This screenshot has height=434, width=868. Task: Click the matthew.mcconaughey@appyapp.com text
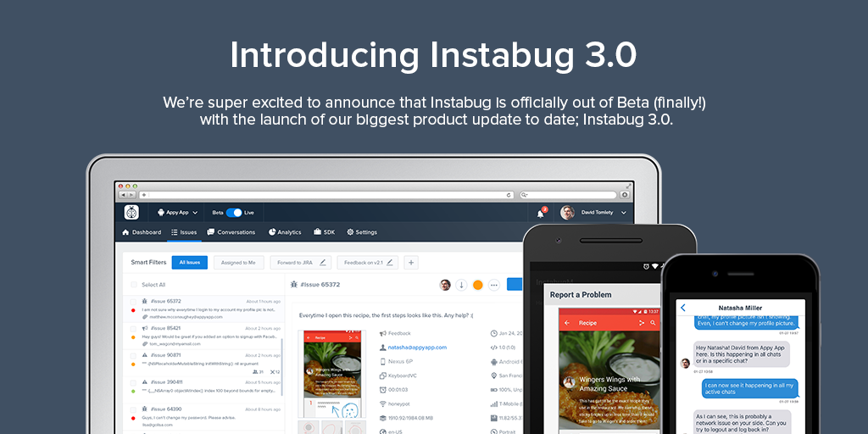click(186, 317)
